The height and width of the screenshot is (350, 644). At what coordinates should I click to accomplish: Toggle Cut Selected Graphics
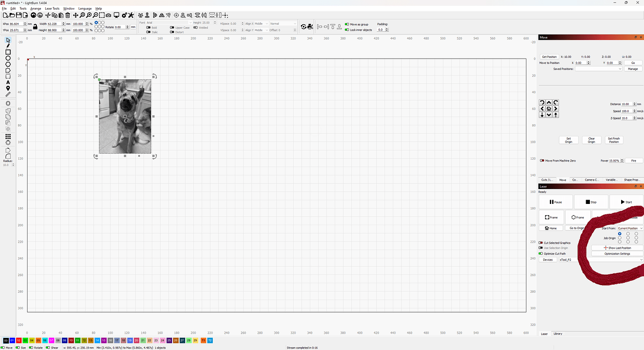point(540,243)
